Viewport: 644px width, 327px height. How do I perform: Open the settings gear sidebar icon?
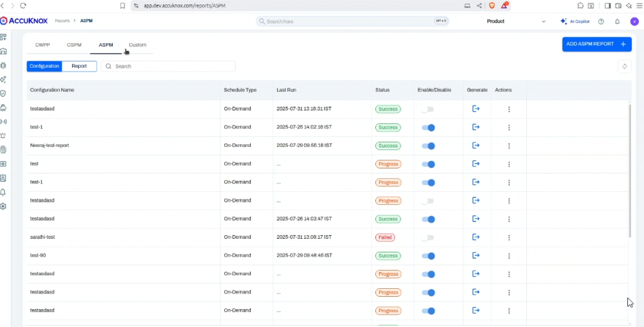coord(3,206)
